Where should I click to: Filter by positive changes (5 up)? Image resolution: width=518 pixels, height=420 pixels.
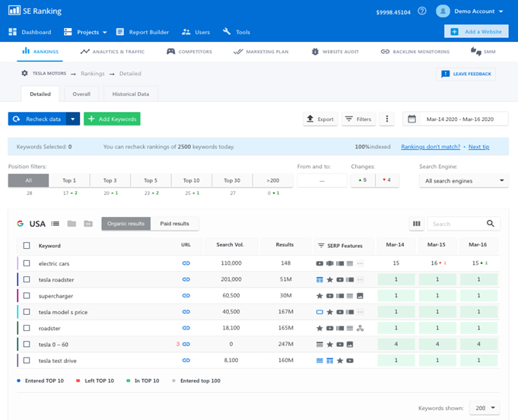coord(363,180)
